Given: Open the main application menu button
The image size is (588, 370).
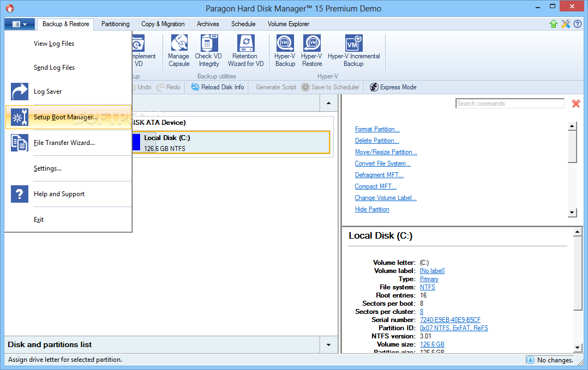Looking at the screenshot, I should tap(20, 24).
